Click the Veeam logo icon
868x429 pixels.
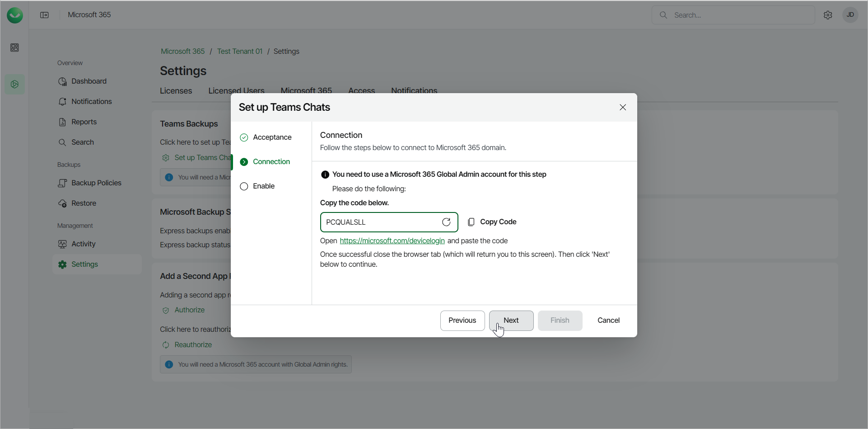[15, 15]
